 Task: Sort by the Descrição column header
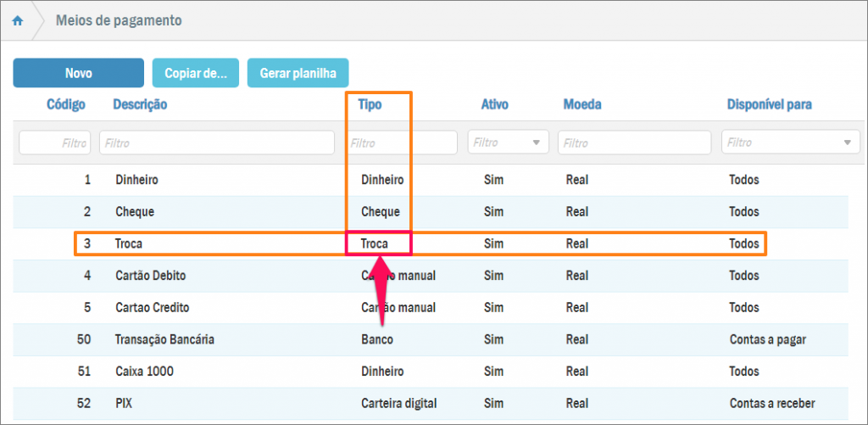[140, 105]
